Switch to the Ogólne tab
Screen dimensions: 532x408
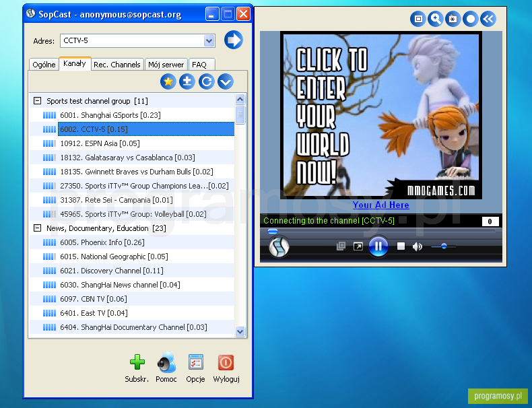coord(44,65)
